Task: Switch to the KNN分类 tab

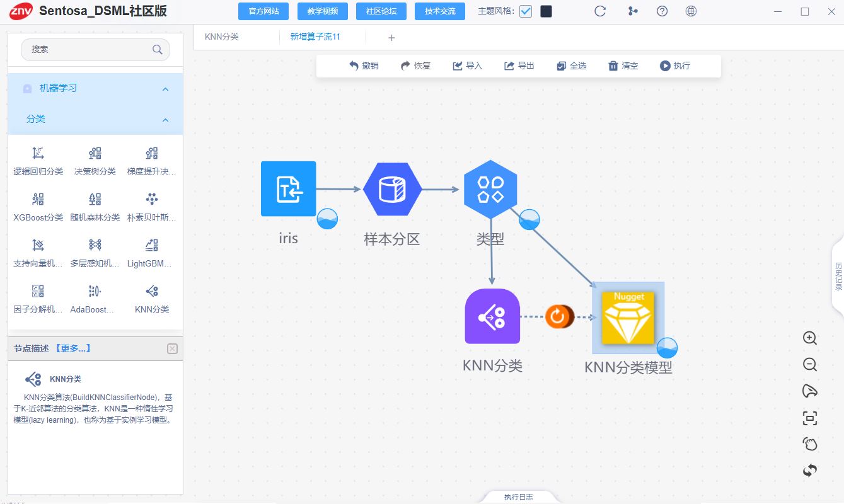Action: click(222, 37)
